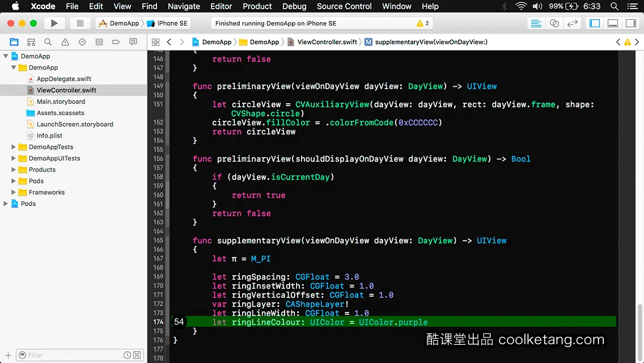Add a new file with plus button
Viewport: 644px width, 363px height.
(8, 355)
